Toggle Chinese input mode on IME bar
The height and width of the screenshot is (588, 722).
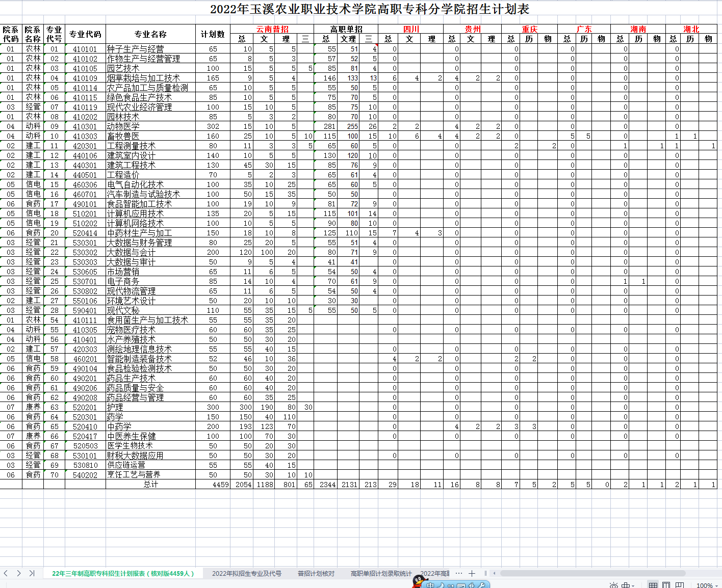pyautogui.click(x=431, y=585)
